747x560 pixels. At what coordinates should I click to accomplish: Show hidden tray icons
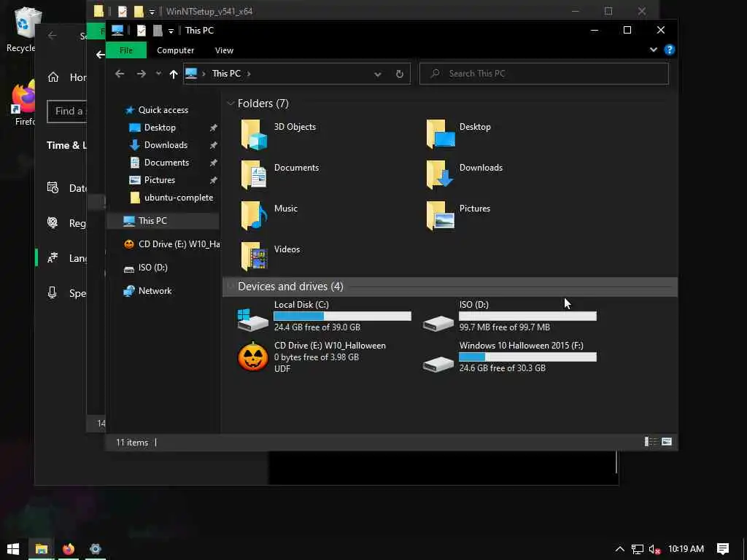coord(620,549)
